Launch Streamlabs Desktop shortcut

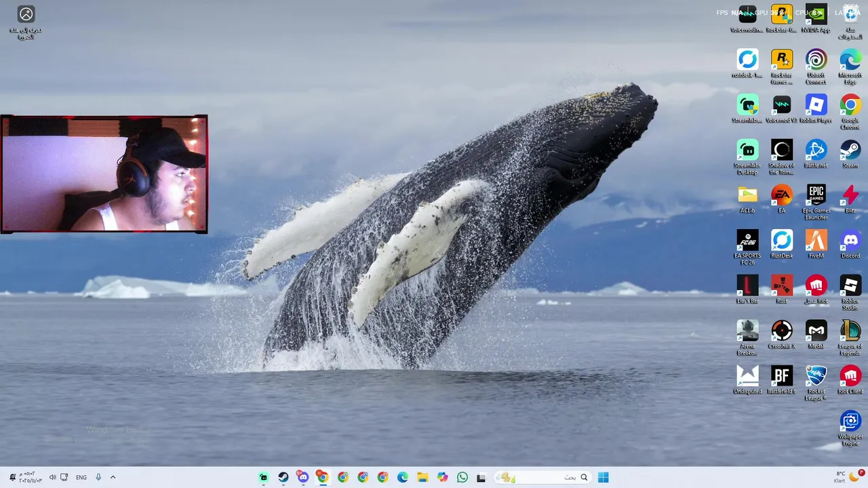tap(747, 157)
